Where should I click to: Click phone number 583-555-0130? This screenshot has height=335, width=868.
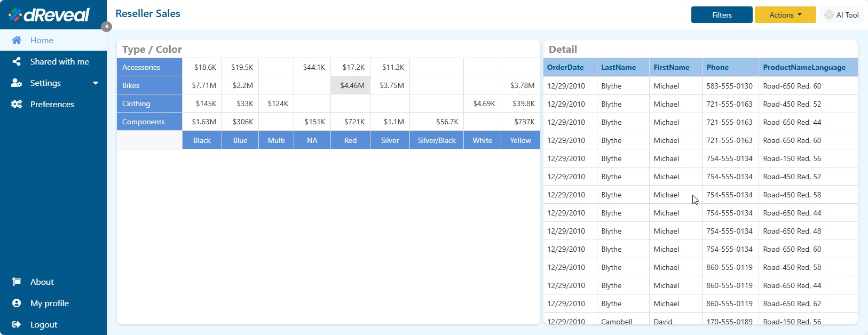click(x=729, y=86)
